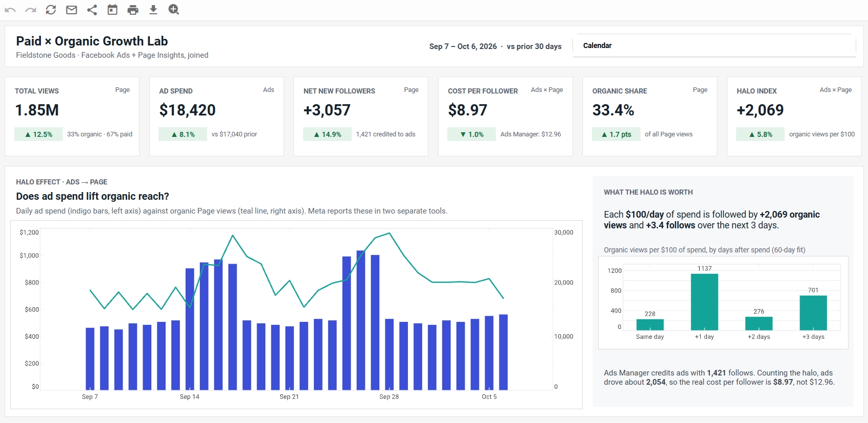The width and height of the screenshot is (868, 423).
Task: Click the '$1,200' left axis label
Action: click(29, 232)
